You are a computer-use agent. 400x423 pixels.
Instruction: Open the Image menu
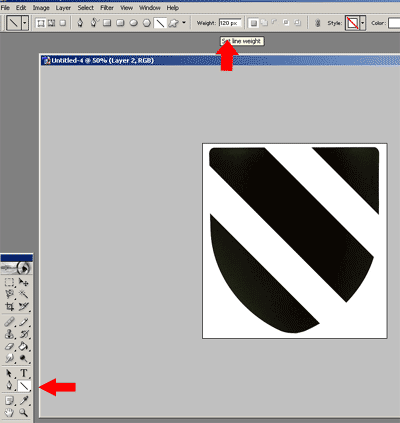41,7
